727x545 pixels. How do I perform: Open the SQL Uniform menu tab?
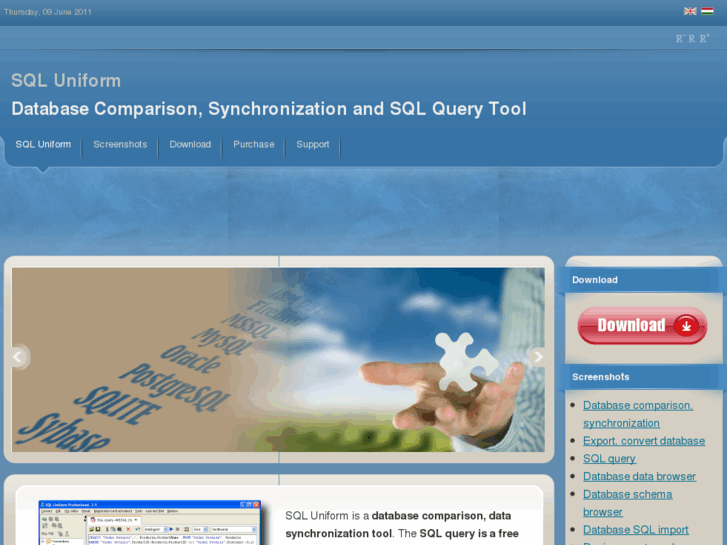(43, 144)
